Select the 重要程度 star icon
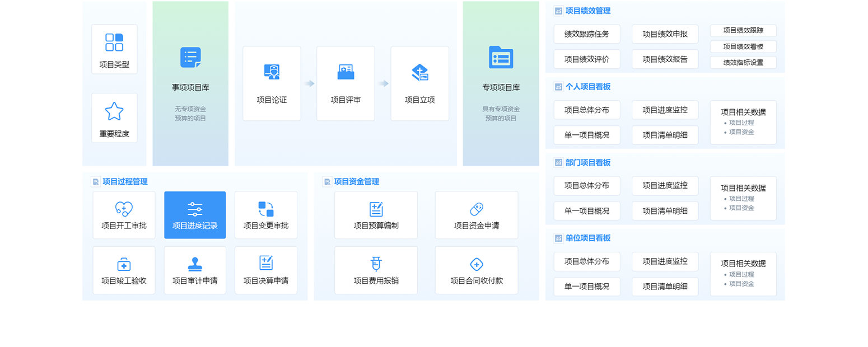The image size is (868, 347). click(114, 111)
